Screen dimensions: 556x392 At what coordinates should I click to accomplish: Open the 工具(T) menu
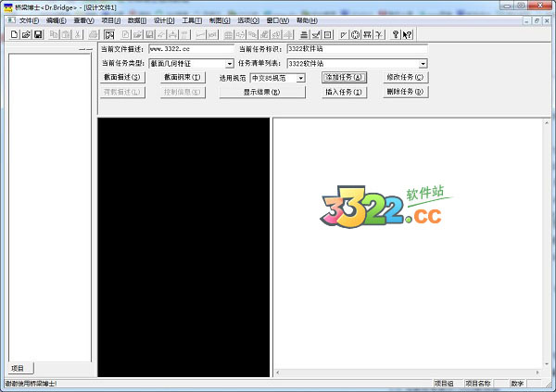coord(192,20)
